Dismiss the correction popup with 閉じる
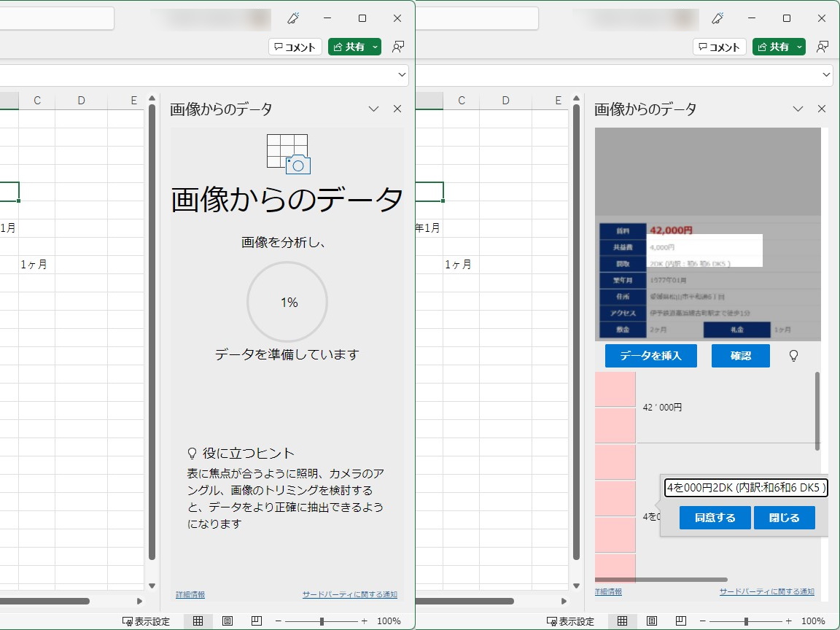Image resolution: width=840 pixels, height=630 pixels. click(x=785, y=518)
